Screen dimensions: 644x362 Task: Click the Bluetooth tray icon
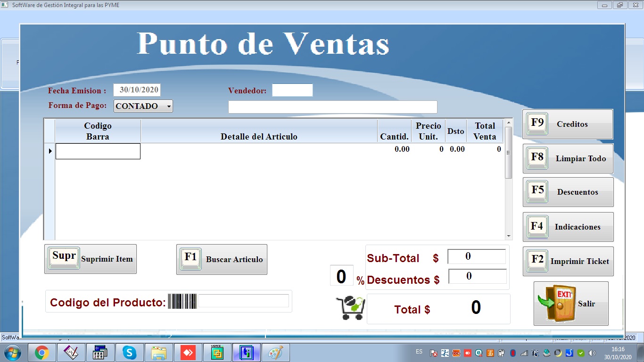point(512,353)
